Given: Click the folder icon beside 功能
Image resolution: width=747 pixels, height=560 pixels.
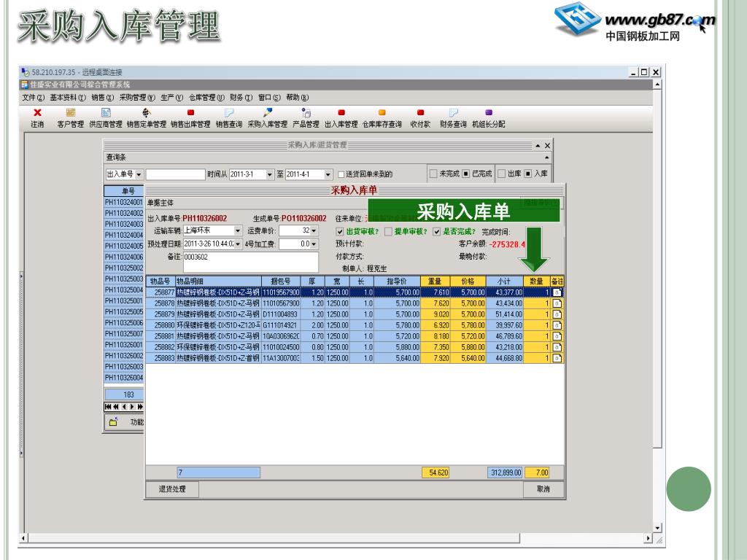Looking at the screenshot, I should tap(113, 422).
